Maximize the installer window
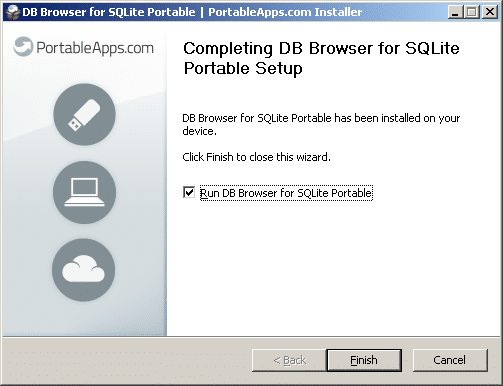 (472, 12)
